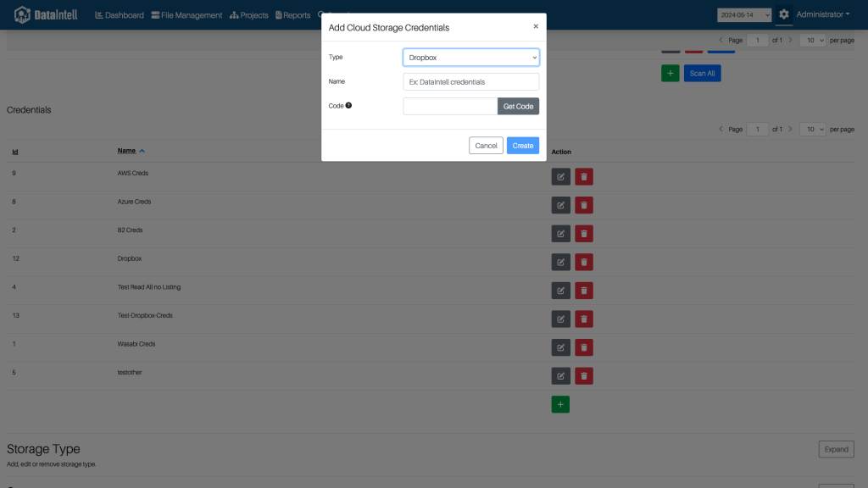868x488 pixels.
Task: Delete the testother credential
Action: pyautogui.click(x=583, y=376)
